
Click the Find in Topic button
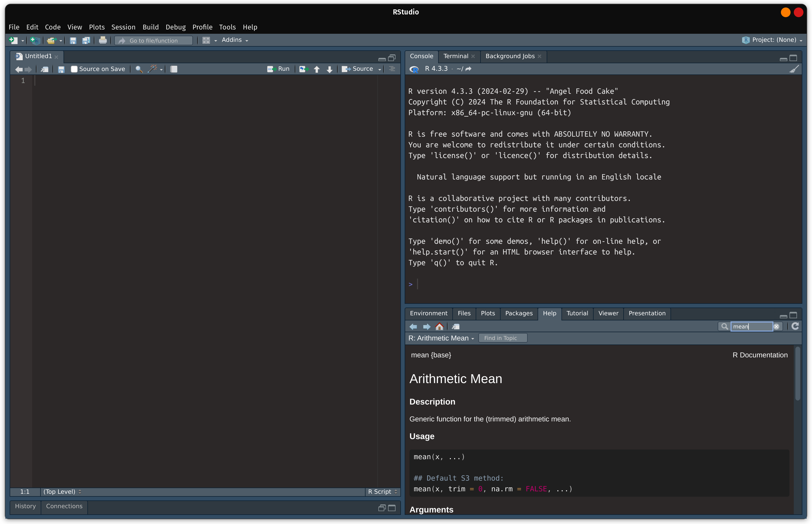click(x=503, y=338)
